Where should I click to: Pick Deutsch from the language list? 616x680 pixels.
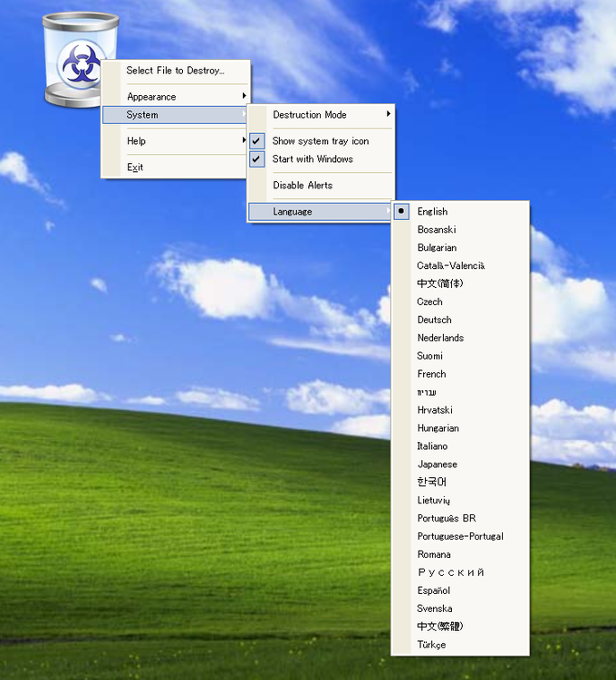[x=460, y=320]
